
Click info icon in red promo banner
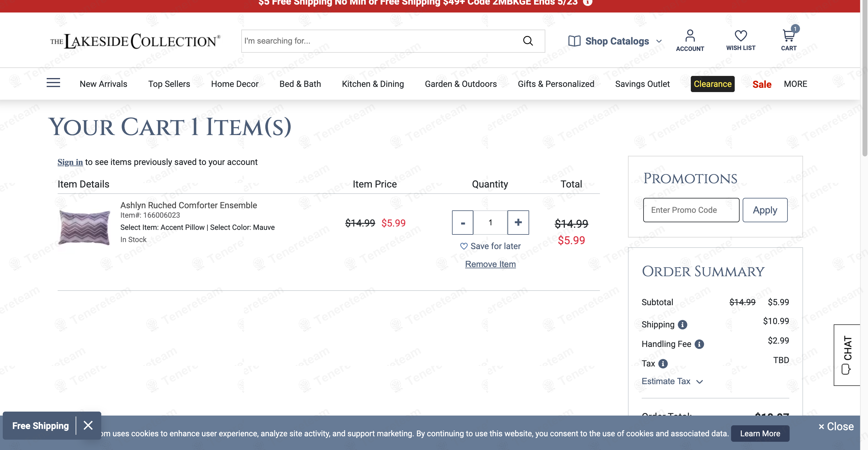[588, 2]
